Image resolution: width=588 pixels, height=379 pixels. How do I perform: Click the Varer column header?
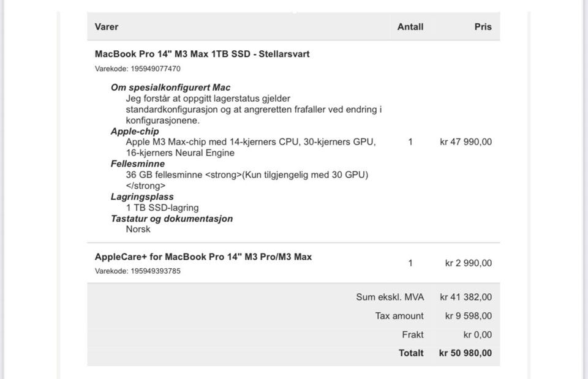107,27
